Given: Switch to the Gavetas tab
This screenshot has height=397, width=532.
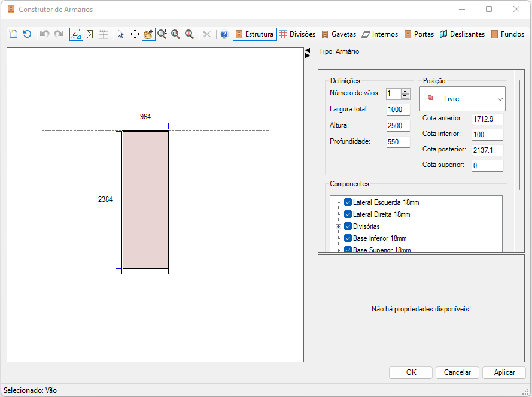Looking at the screenshot, I should pyautogui.click(x=339, y=34).
